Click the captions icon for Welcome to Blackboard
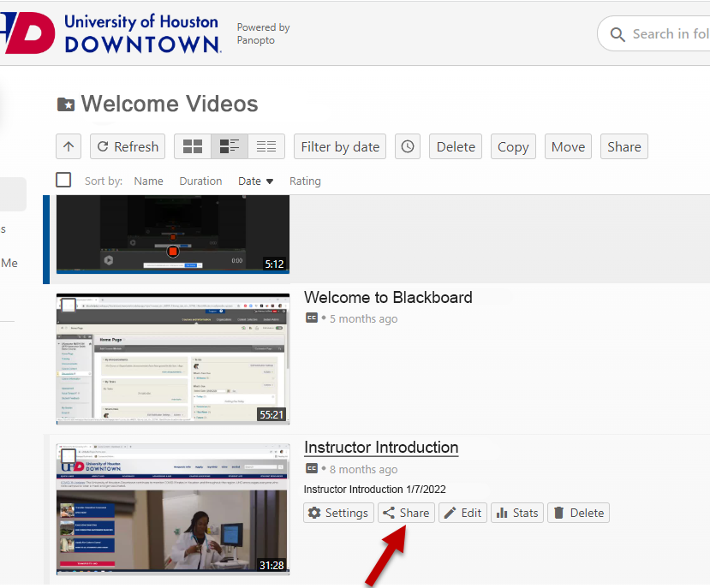Screen dimensions: 710x588 coord(312,318)
